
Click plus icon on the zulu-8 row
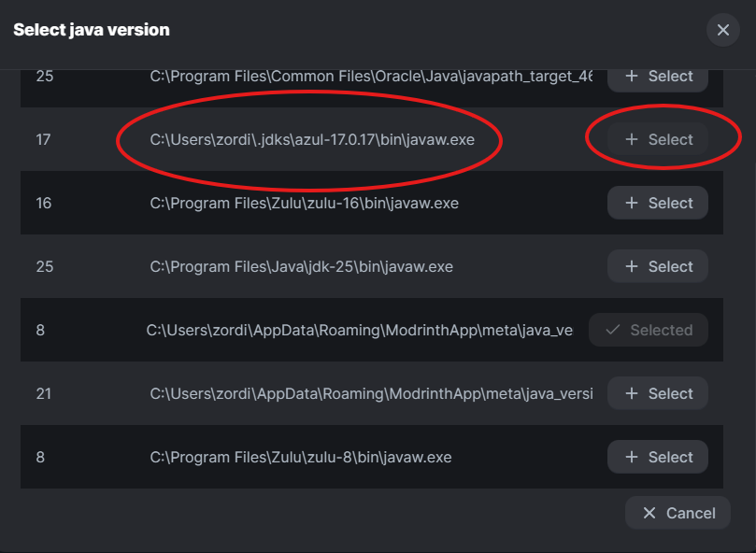click(x=632, y=458)
